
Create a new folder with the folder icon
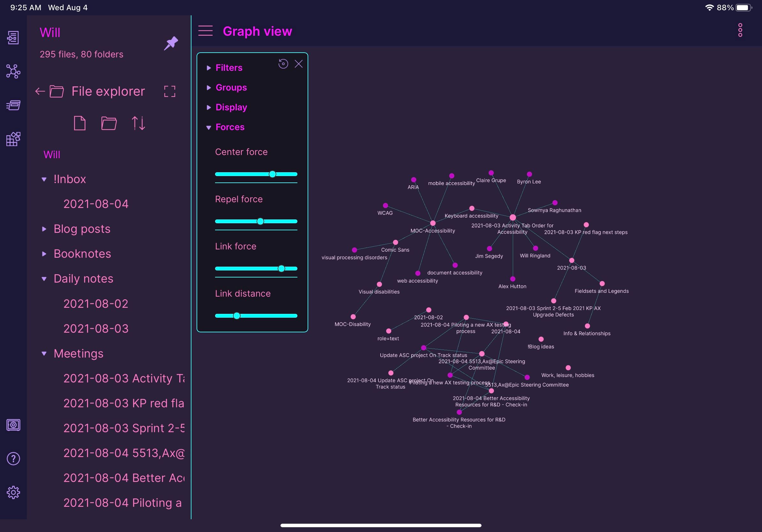coord(109,123)
